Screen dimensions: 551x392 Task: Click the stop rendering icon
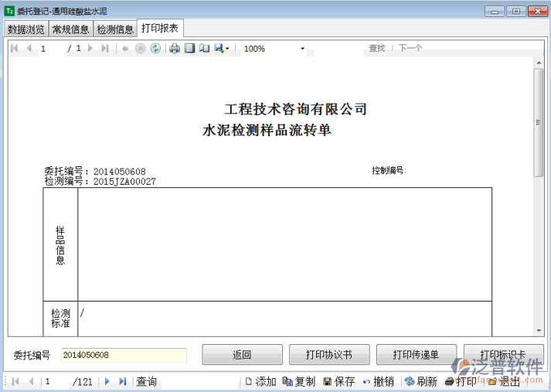tap(141, 49)
